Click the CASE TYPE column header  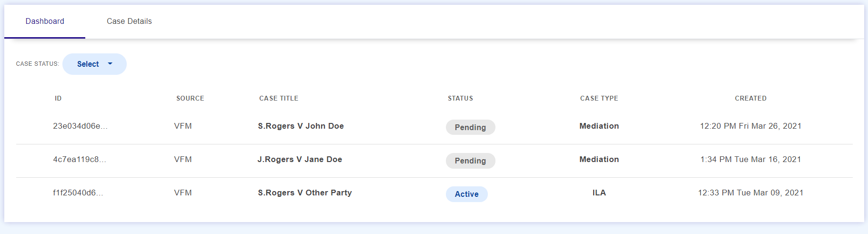(x=599, y=98)
